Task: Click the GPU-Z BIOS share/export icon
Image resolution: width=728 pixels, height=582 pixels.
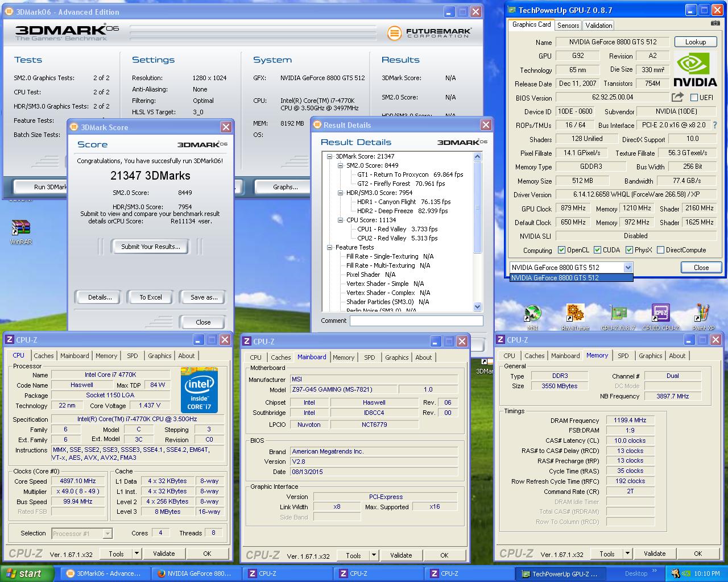Action: [x=678, y=97]
